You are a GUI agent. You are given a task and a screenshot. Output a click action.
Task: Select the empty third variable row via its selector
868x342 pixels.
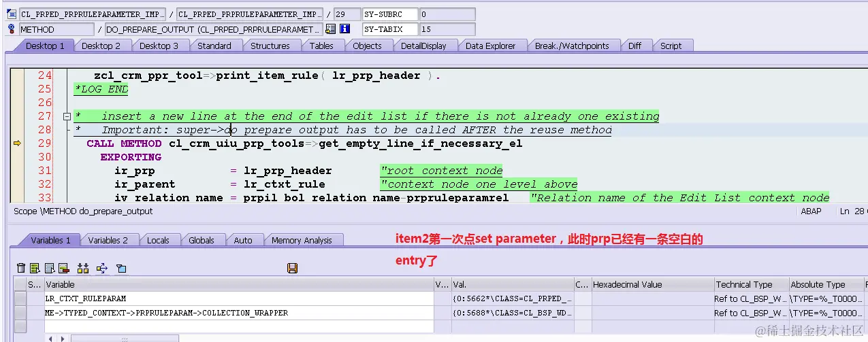click(20, 326)
